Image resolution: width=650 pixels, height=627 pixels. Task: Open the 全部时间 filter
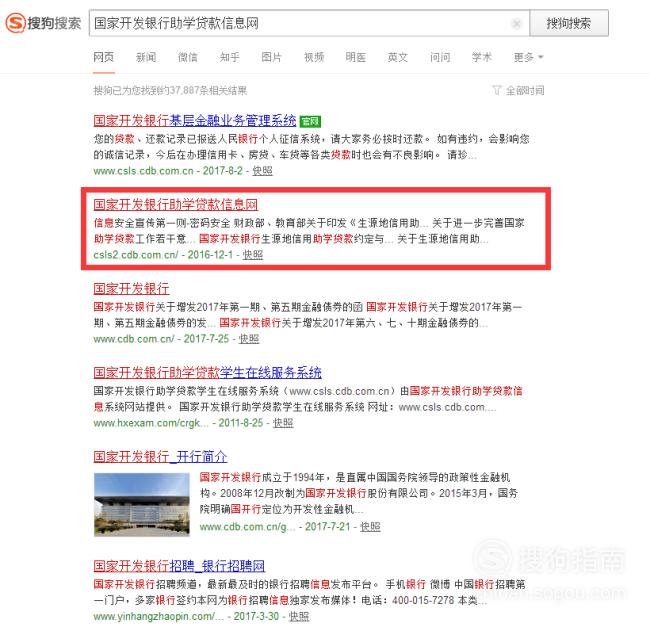(525, 90)
